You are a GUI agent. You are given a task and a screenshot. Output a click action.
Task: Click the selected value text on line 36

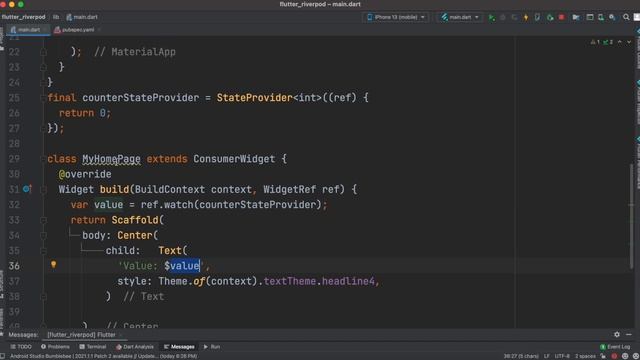[184, 266]
